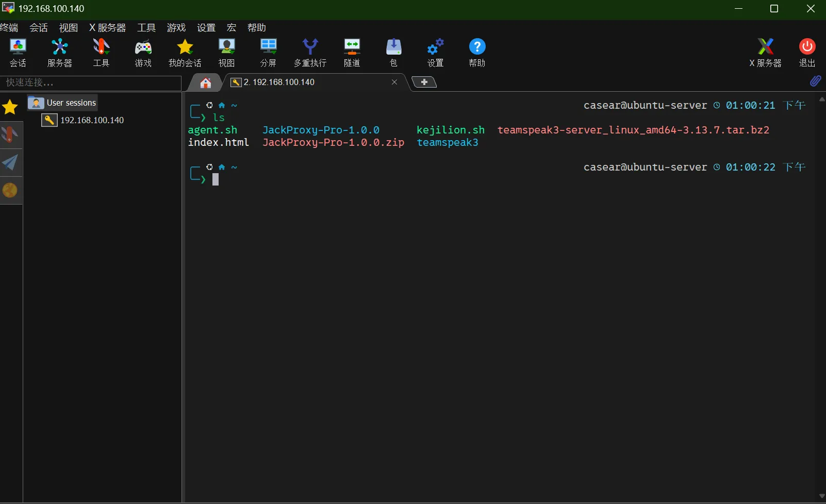This screenshot has width=826, height=504.
Task: Click the quick connect (快速连接) field
Action: [x=91, y=82]
